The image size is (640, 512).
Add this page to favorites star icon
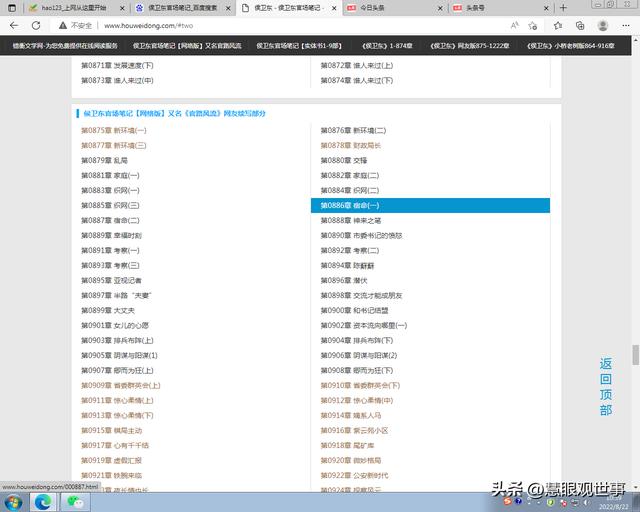pos(533,25)
